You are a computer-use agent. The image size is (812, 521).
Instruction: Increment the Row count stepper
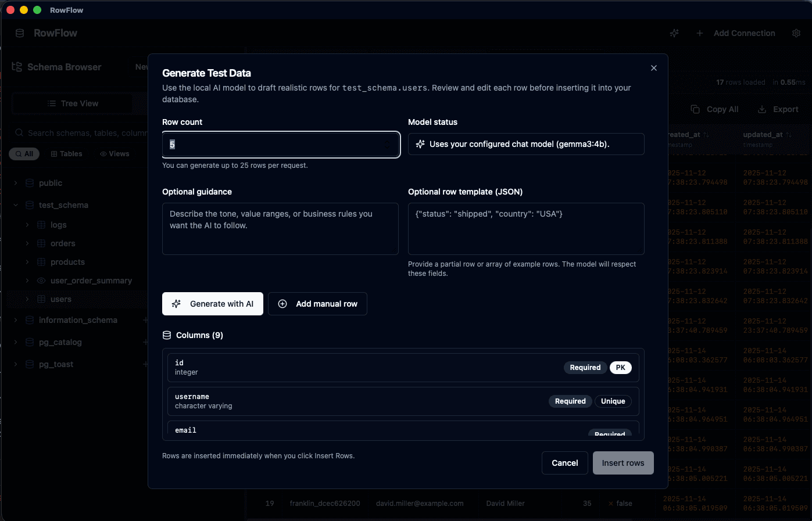388,141
